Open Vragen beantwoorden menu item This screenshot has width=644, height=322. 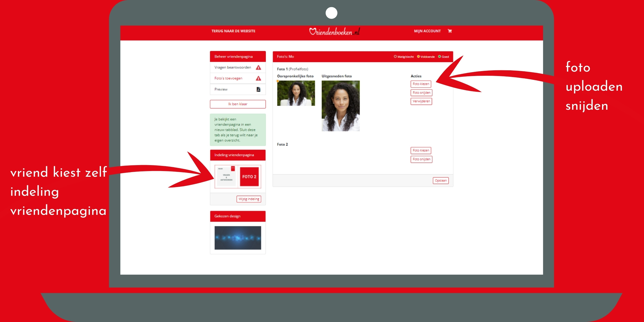point(238,67)
